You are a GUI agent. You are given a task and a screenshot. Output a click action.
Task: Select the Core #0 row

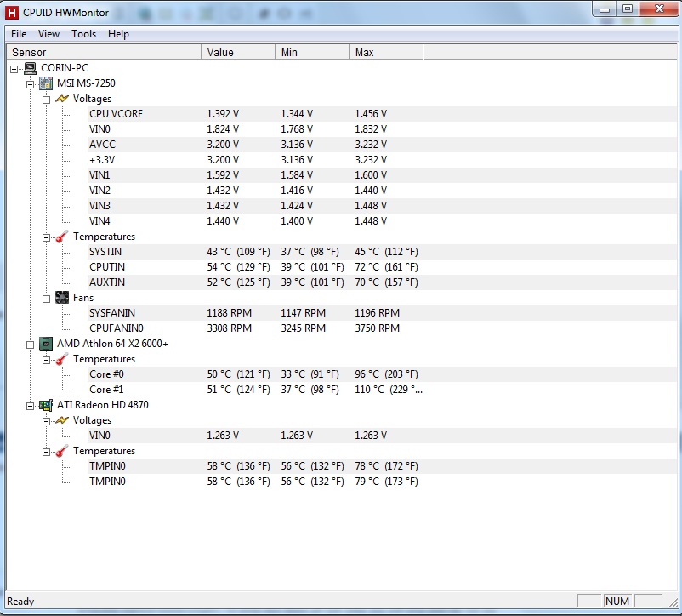(x=383, y=374)
